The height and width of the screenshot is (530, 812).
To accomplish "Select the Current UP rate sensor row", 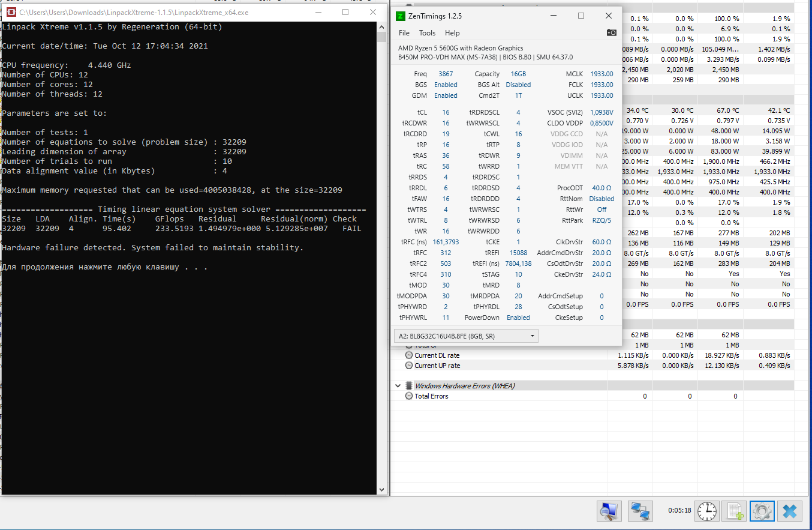I will tap(600, 366).
